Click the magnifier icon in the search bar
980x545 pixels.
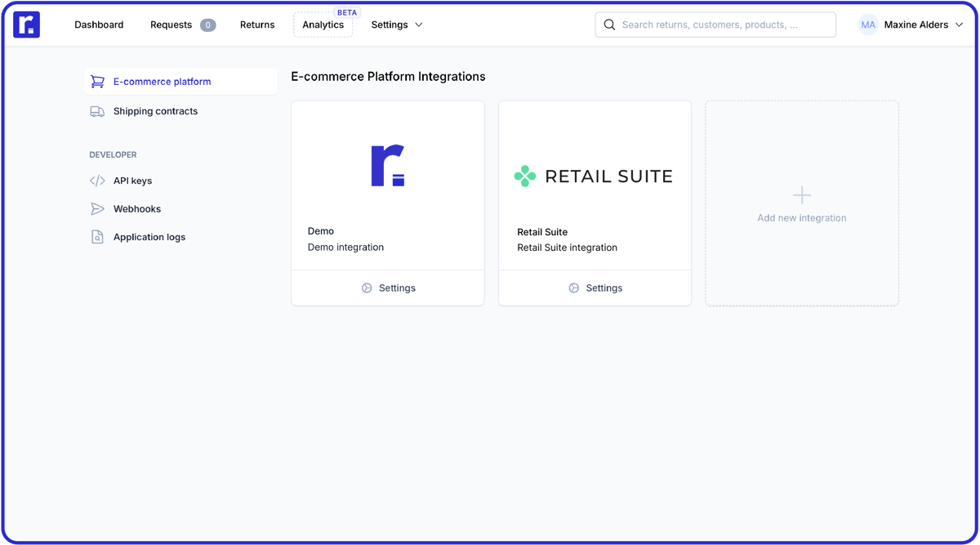[x=609, y=25]
